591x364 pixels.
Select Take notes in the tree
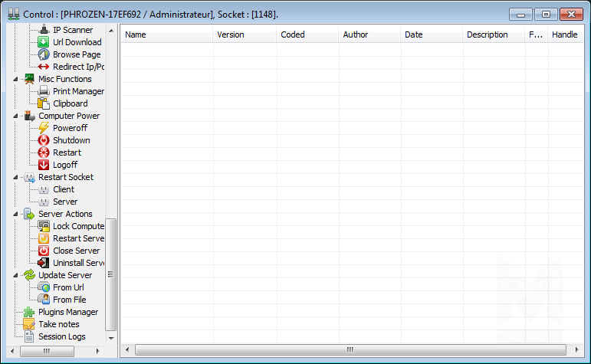click(x=58, y=324)
